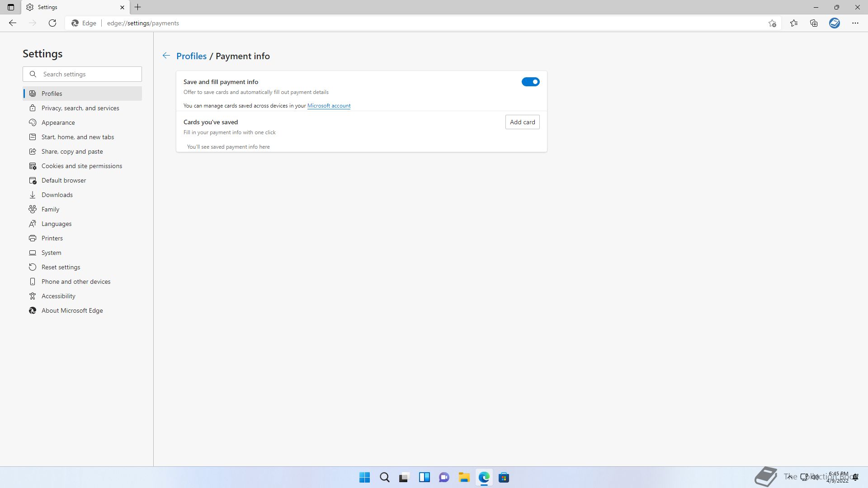The image size is (868, 488).
Task: Open Windows Start menu
Action: click(364, 477)
